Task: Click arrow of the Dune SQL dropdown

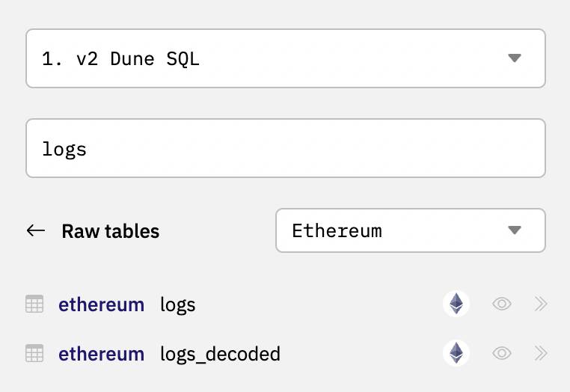Action: click(515, 58)
